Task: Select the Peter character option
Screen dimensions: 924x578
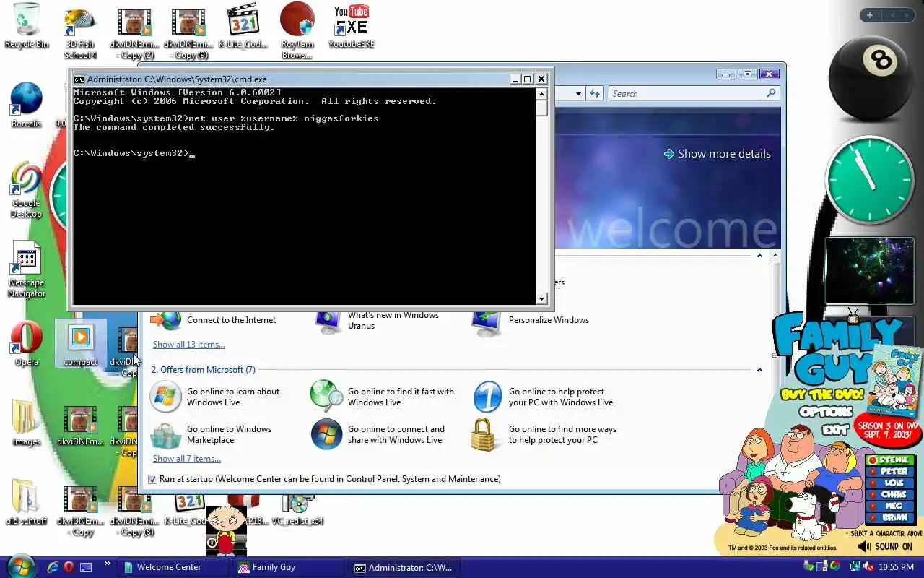Action: click(x=890, y=471)
